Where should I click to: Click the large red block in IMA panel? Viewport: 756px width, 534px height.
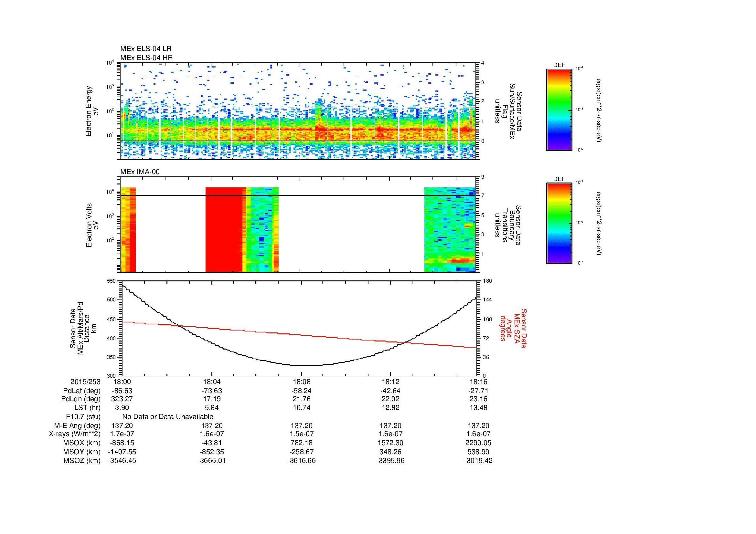(x=224, y=230)
